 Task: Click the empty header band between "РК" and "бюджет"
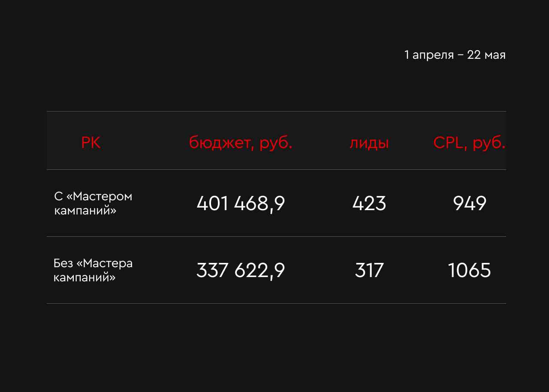pyautogui.click(x=145, y=143)
